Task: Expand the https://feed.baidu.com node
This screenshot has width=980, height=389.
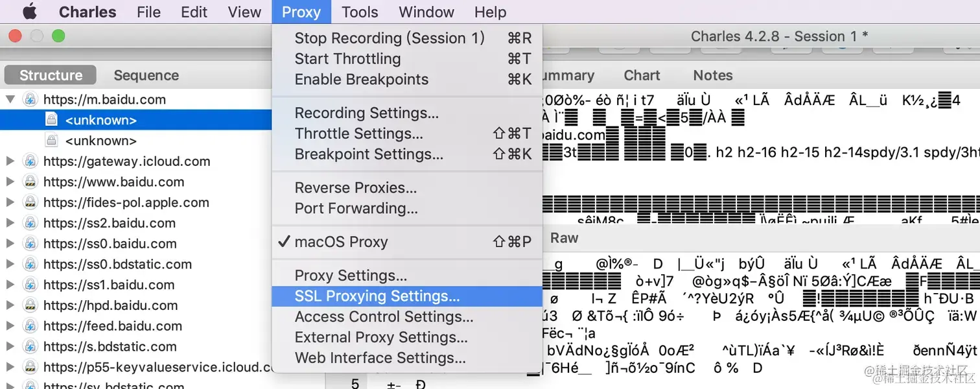Action: [x=10, y=326]
